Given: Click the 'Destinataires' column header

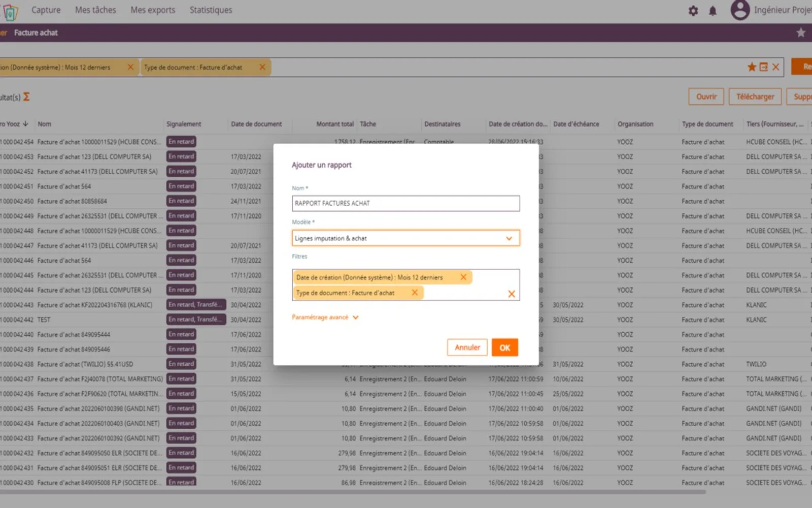Looking at the screenshot, I should [x=443, y=124].
